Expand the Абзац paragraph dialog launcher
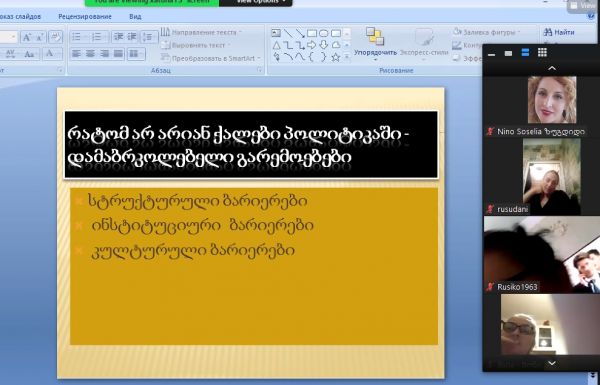This screenshot has width=600, height=385. 259,70
